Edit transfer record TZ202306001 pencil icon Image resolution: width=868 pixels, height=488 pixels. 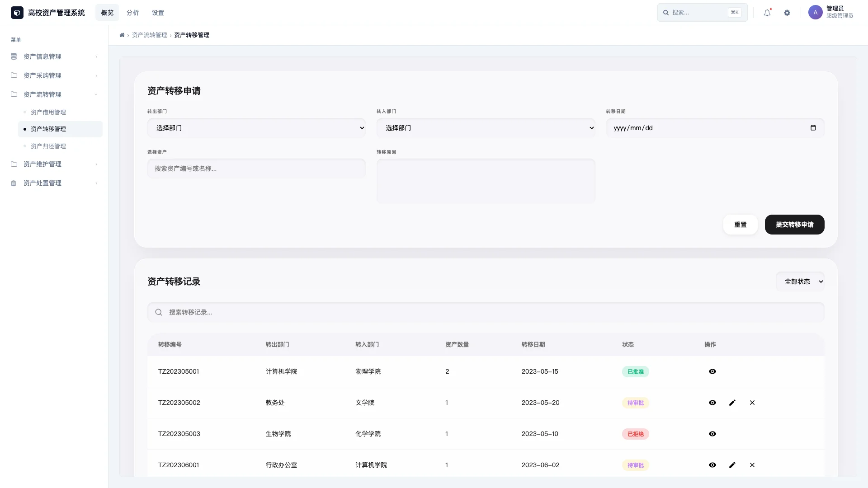[x=732, y=465]
